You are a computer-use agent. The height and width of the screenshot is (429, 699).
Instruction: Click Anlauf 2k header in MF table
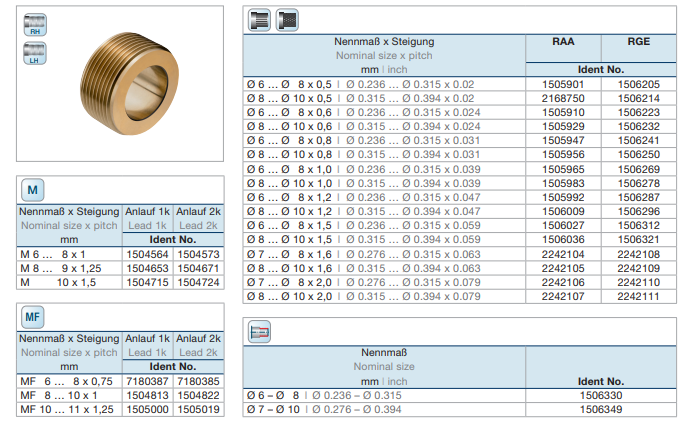(198, 338)
